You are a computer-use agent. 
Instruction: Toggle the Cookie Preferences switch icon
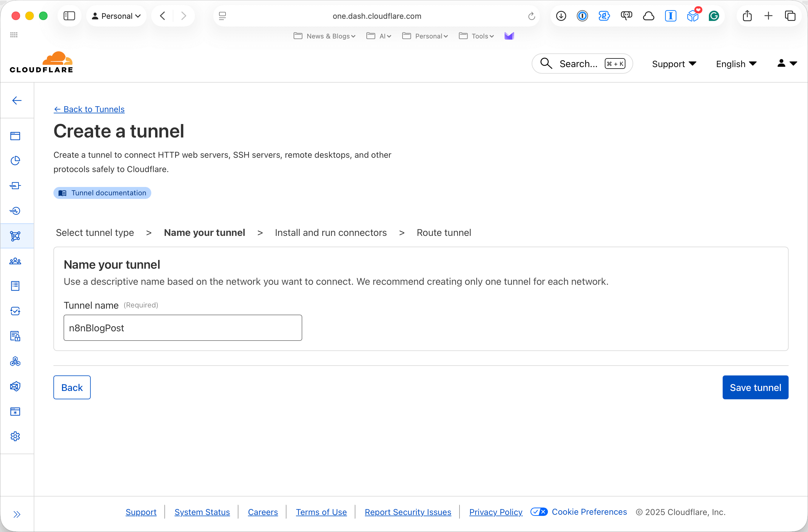coord(539,512)
